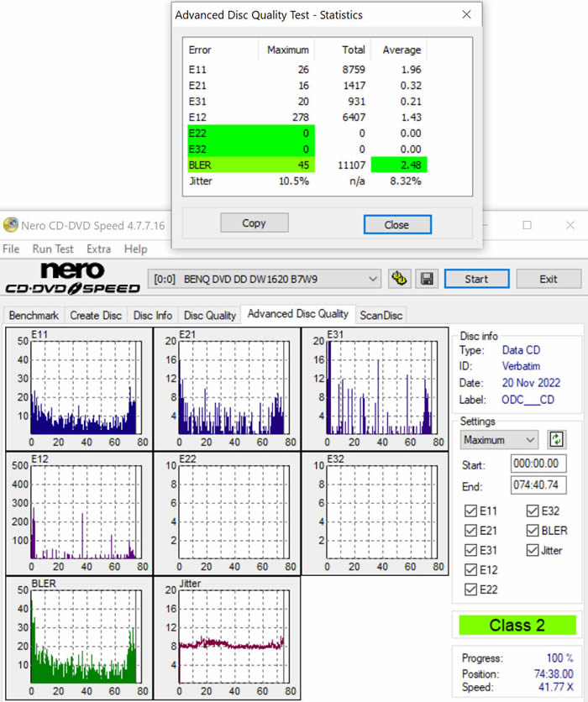Image resolution: width=588 pixels, height=702 pixels.
Task: Click the E31 error graph
Action: coord(375,389)
